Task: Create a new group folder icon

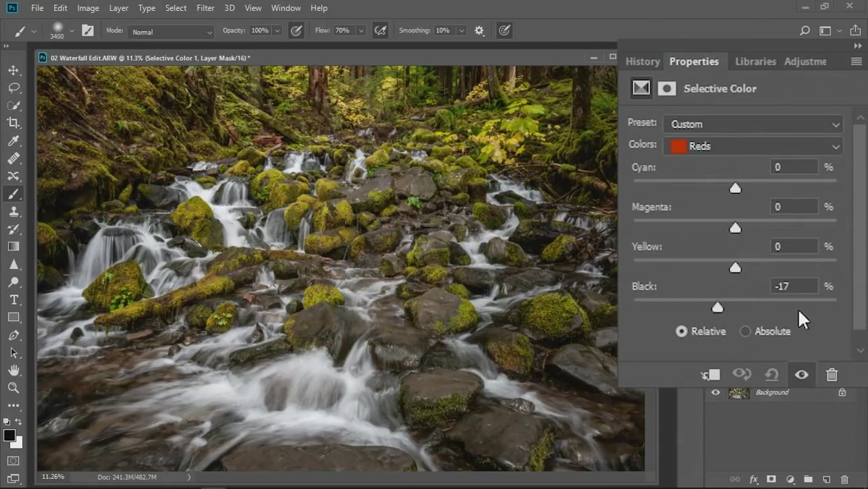Action: 808,479
